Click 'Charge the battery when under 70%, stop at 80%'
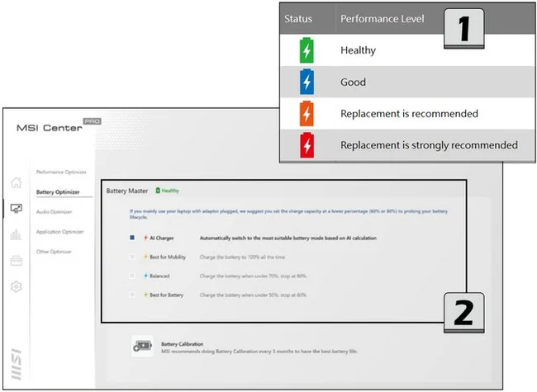The width and height of the screenshot is (537, 392). click(x=253, y=276)
